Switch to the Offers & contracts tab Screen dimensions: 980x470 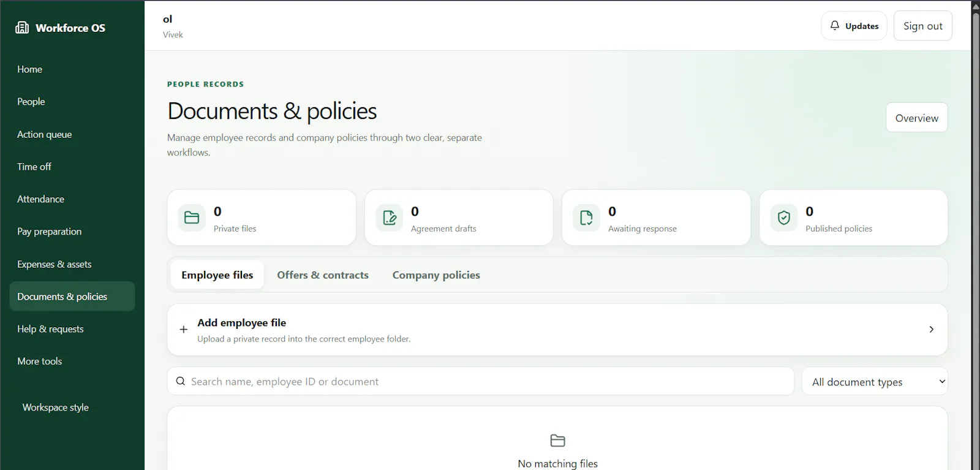click(323, 275)
